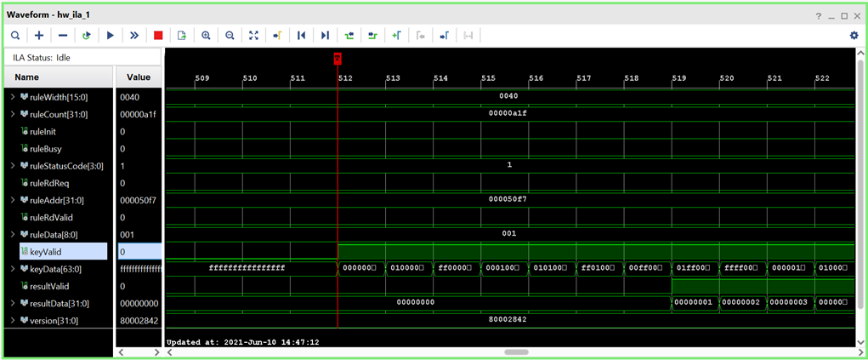The width and height of the screenshot is (868, 360).
Task: Click ruleWidth value 0040
Action: pyautogui.click(x=129, y=98)
